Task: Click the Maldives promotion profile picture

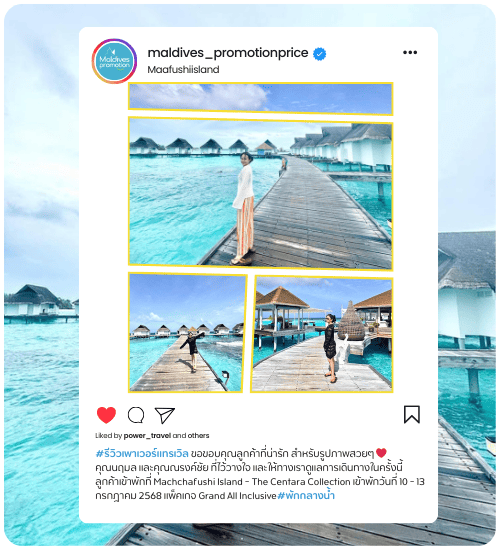Action: 114,61
